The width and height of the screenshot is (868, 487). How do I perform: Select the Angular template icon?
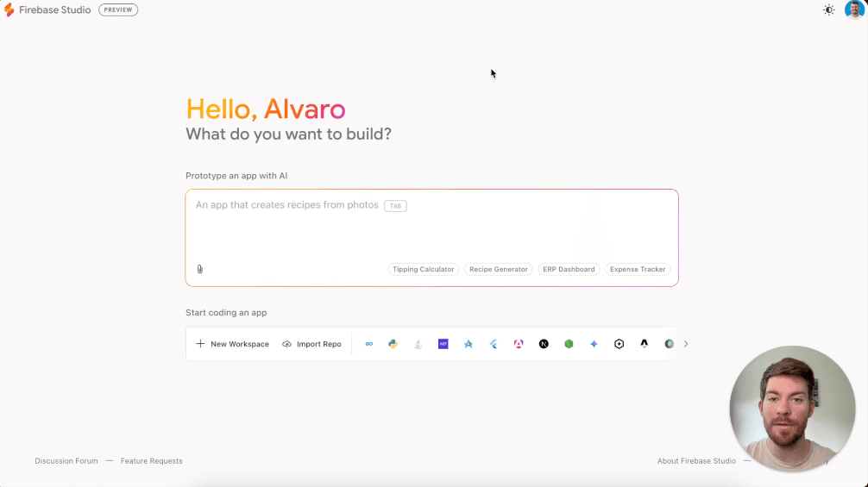[519, 344]
